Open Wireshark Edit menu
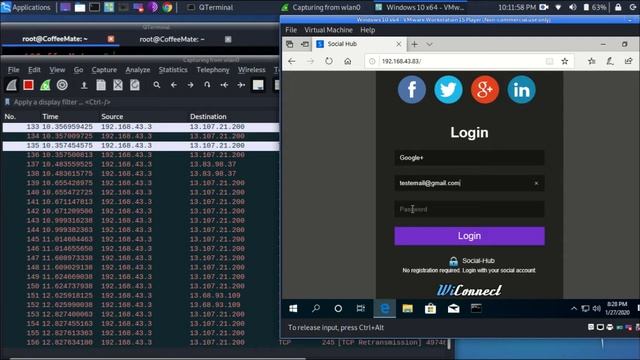This screenshot has width=640, height=360. point(34,70)
